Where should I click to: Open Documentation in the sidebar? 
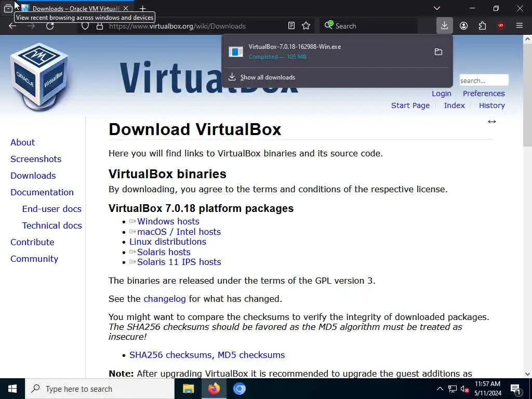click(42, 192)
